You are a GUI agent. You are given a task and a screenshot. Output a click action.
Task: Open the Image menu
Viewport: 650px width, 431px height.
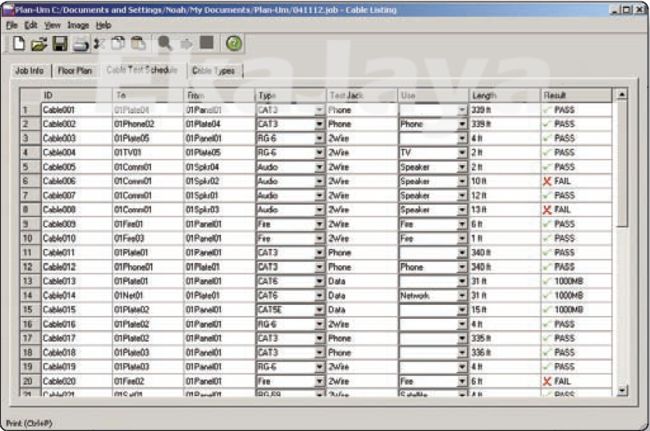(78, 23)
